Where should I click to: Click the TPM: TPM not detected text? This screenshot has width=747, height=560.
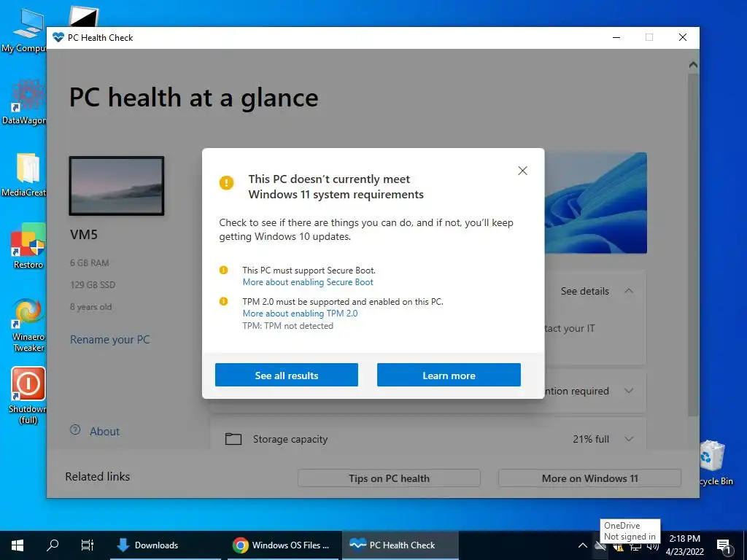tap(287, 326)
